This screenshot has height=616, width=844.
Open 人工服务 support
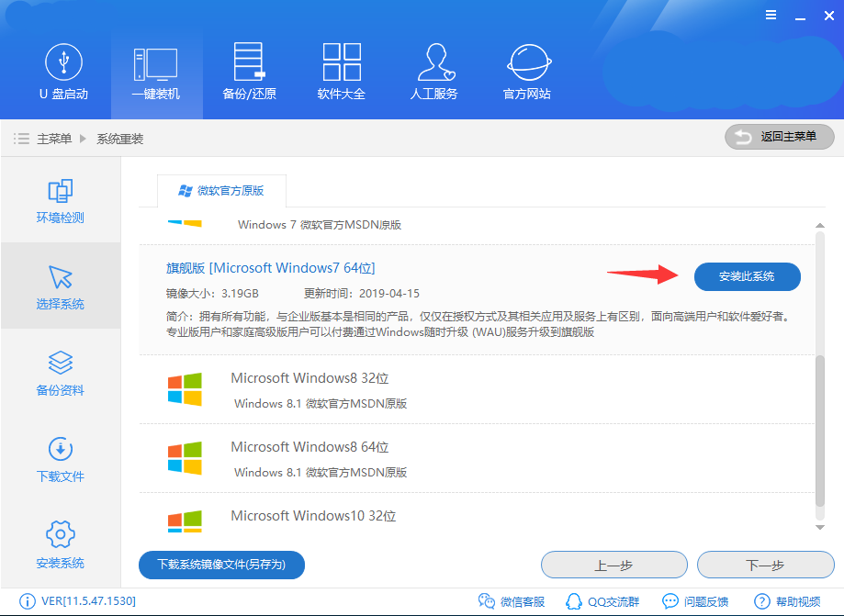pyautogui.click(x=433, y=73)
